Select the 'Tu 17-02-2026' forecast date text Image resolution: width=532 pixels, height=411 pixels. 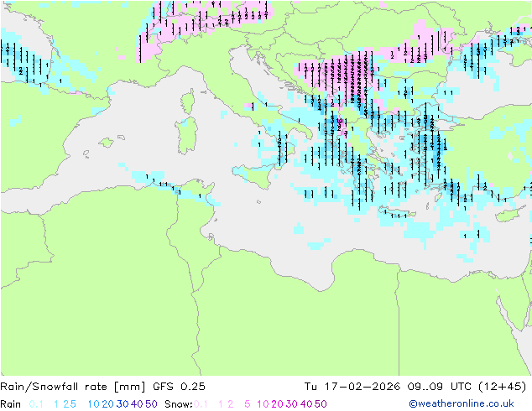[352, 387]
